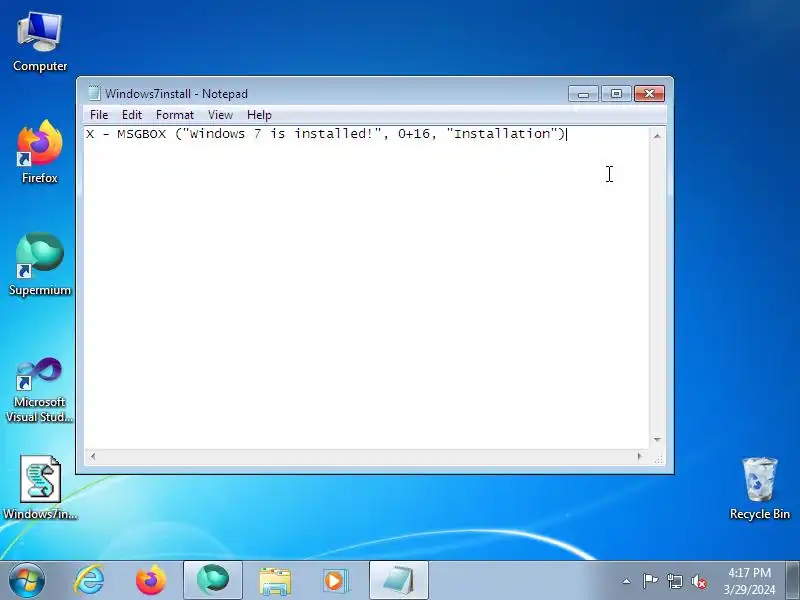Open the Computer desktop icon
This screenshot has height=600, width=800.
click(x=40, y=43)
